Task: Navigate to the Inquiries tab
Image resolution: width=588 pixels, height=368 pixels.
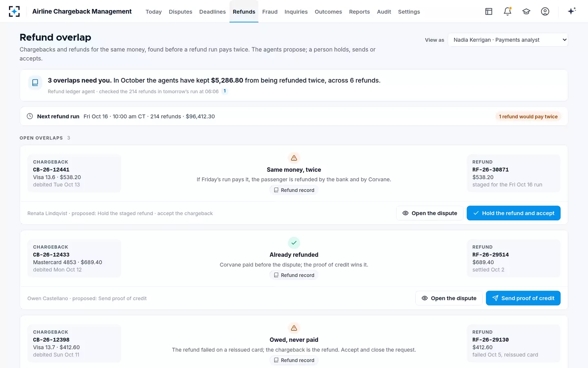Action: click(x=296, y=12)
